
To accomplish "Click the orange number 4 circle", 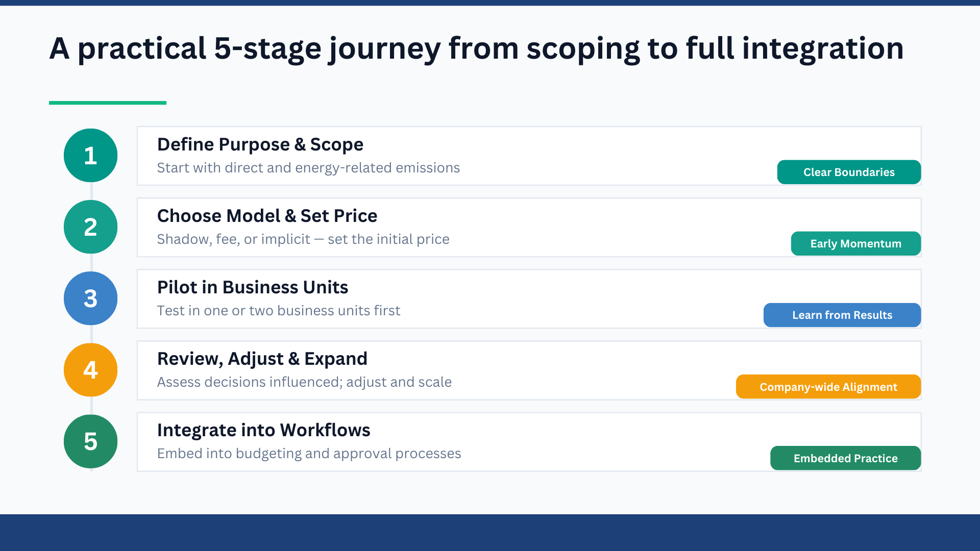I will point(90,370).
